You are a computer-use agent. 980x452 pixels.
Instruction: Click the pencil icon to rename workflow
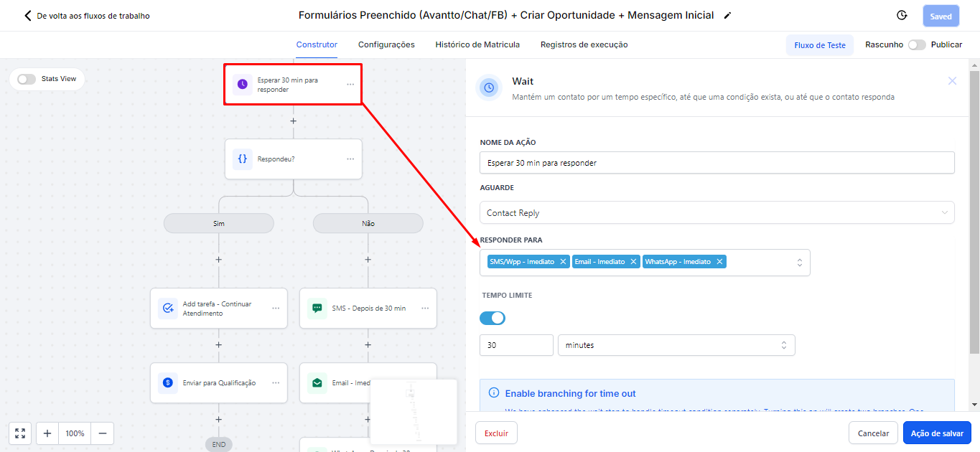click(x=727, y=15)
